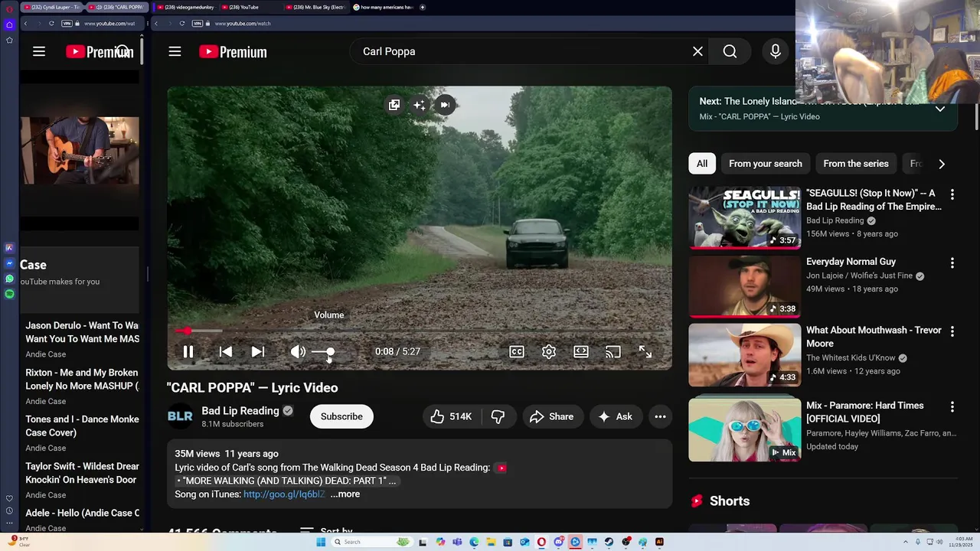Click the sparkle icon above the video
980x551 pixels.
point(419,105)
